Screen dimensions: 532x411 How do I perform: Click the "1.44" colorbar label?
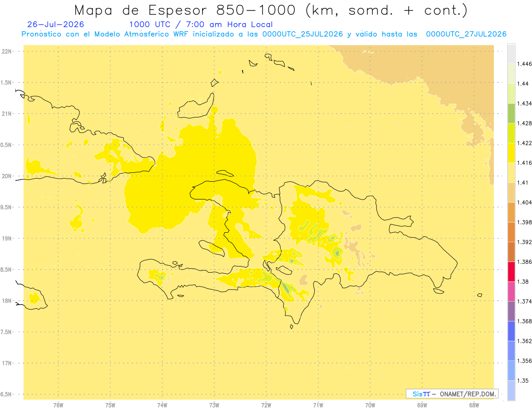pyautogui.click(x=523, y=84)
